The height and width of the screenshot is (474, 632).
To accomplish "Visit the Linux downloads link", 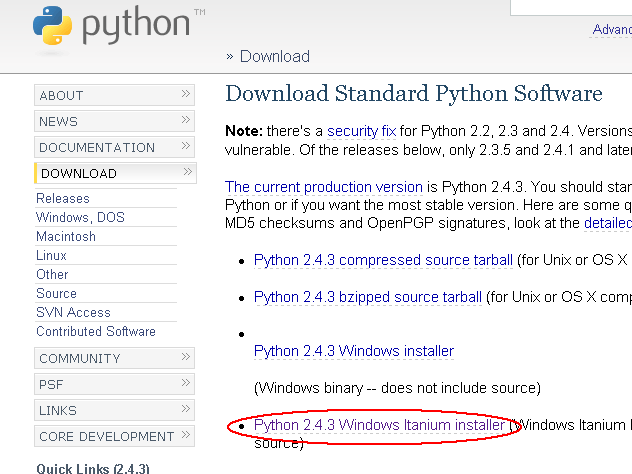I will click(52, 255).
